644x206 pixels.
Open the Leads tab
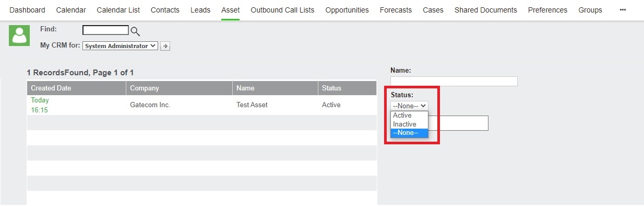pos(200,10)
